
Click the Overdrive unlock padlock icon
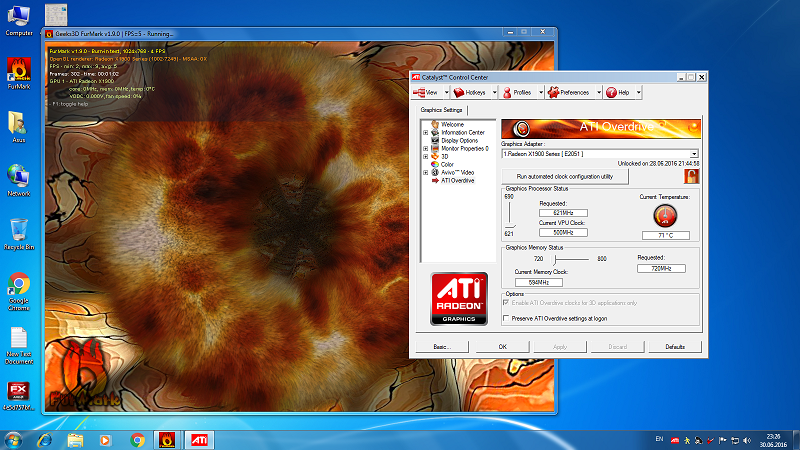click(x=691, y=176)
